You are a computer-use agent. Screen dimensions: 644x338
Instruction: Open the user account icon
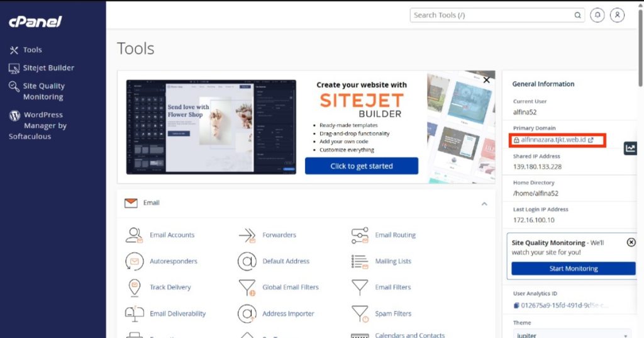click(x=617, y=15)
